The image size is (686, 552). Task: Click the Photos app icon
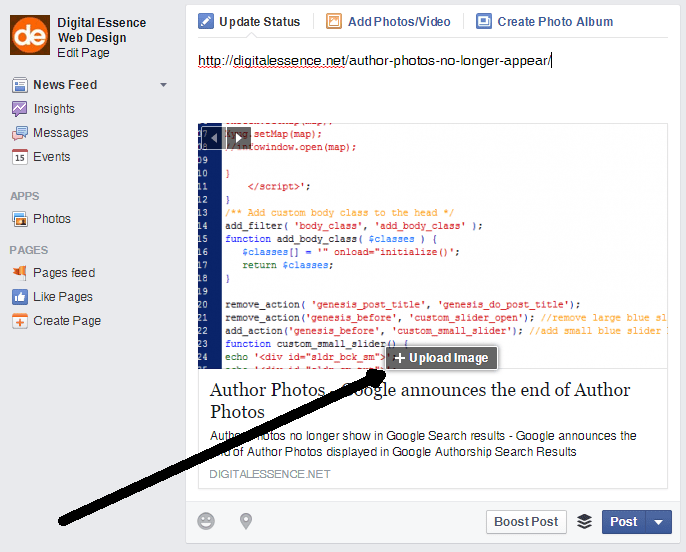pos(20,219)
